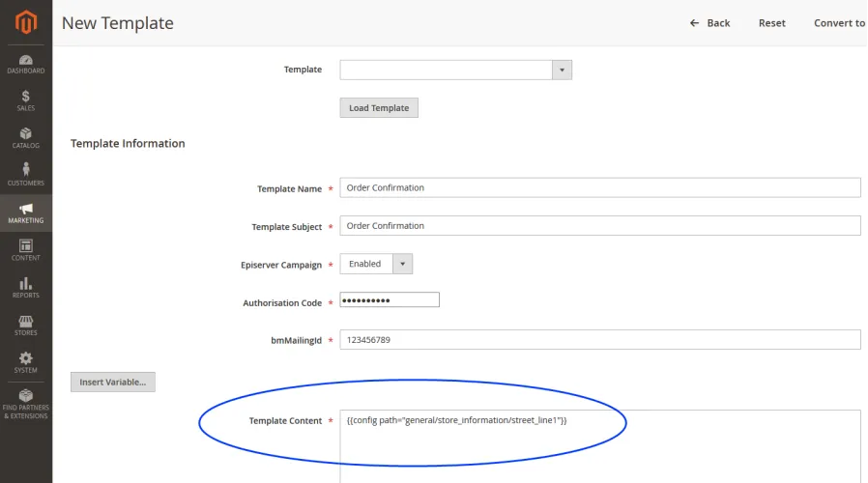Screen dimensions: 868x483
Task: Open the System gear icon
Action: pyautogui.click(x=25, y=358)
